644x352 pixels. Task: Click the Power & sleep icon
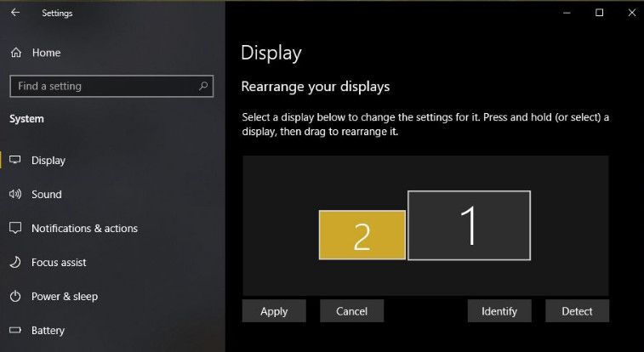coord(15,296)
